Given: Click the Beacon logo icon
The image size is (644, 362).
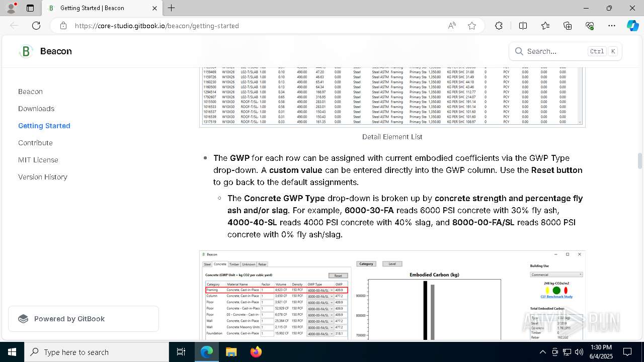Looking at the screenshot, I should pos(26,51).
